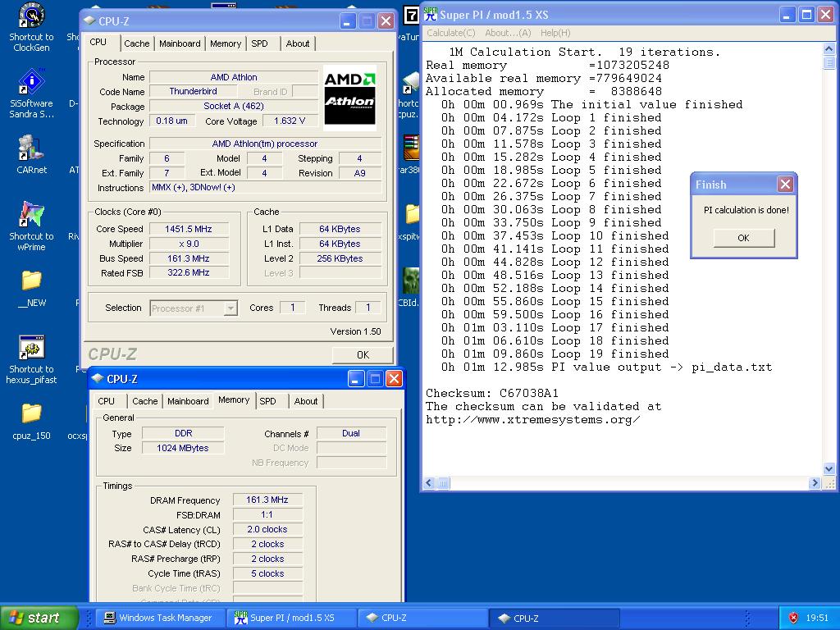This screenshot has width=840, height=630.
Task: Click OK button in upper CPU-Z window
Action: point(363,354)
